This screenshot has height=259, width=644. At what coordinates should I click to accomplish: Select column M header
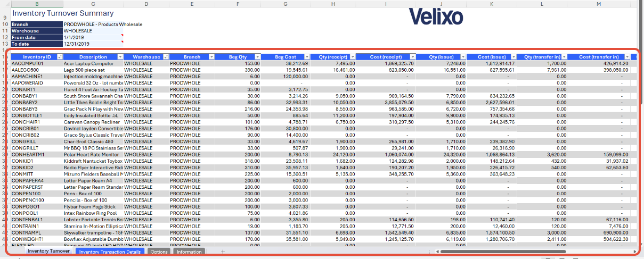(x=598, y=4)
